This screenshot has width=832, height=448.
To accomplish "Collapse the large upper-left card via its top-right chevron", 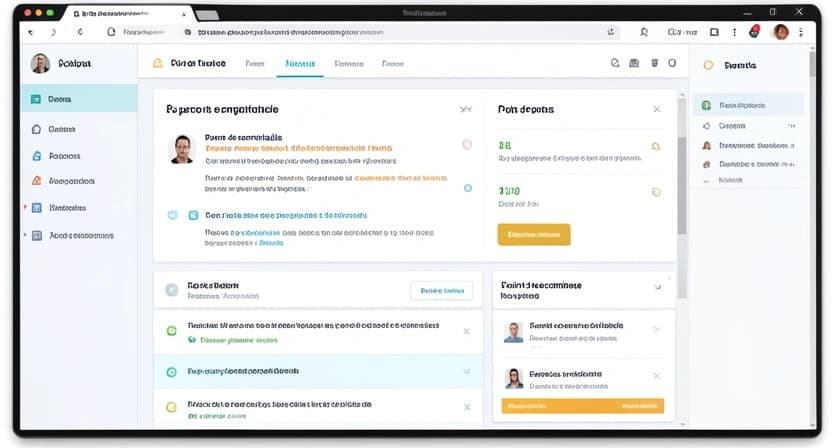I will tap(465, 109).
